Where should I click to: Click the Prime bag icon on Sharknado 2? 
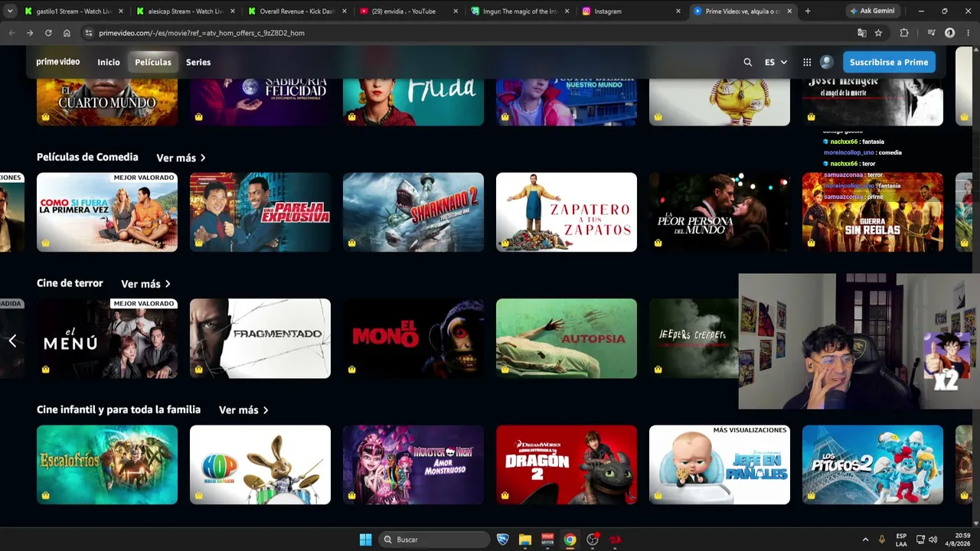[x=352, y=243]
